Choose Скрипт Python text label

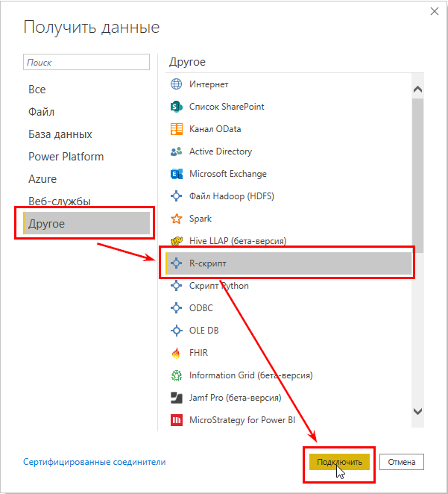(x=218, y=286)
